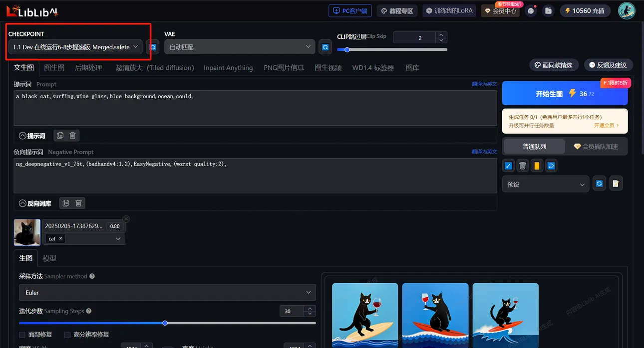The width and height of the screenshot is (644, 348).
Task: Select the 普通队列 normal queue option
Action: 534,147
